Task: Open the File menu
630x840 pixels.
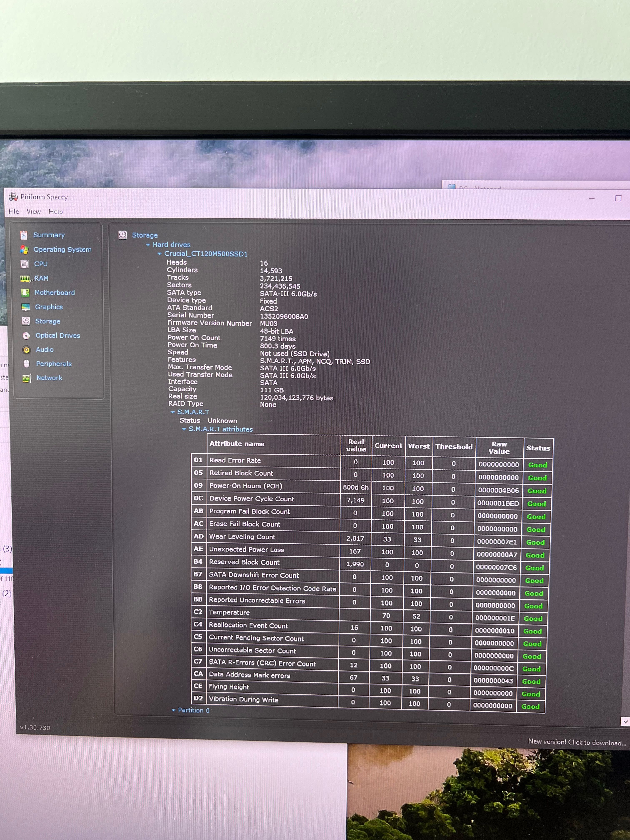Action: pos(14,211)
